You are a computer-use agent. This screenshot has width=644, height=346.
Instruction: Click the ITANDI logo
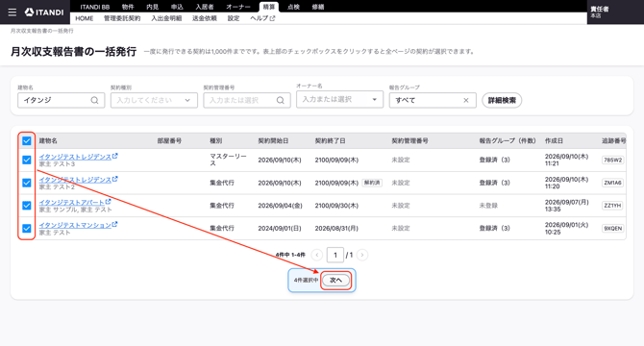click(44, 12)
